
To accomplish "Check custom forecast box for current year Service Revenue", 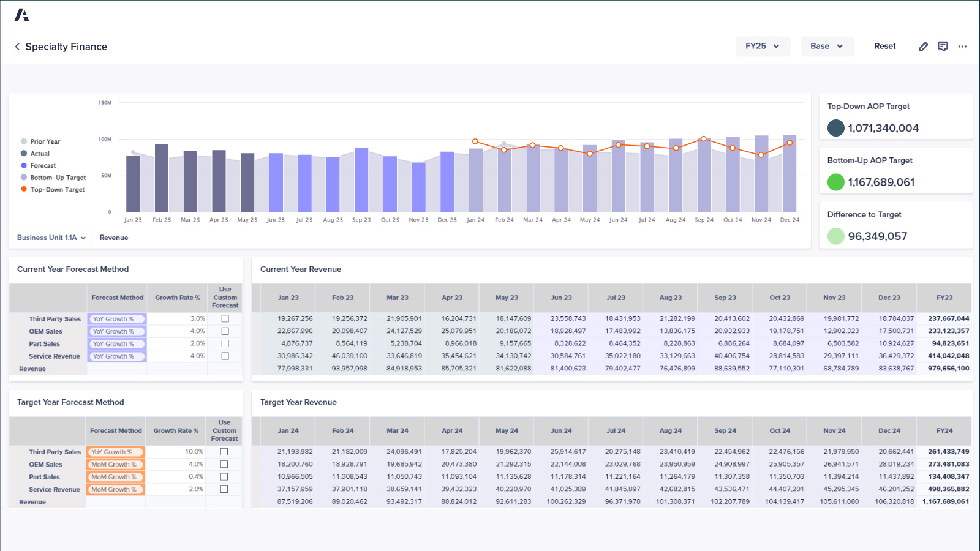I will (x=225, y=356).
